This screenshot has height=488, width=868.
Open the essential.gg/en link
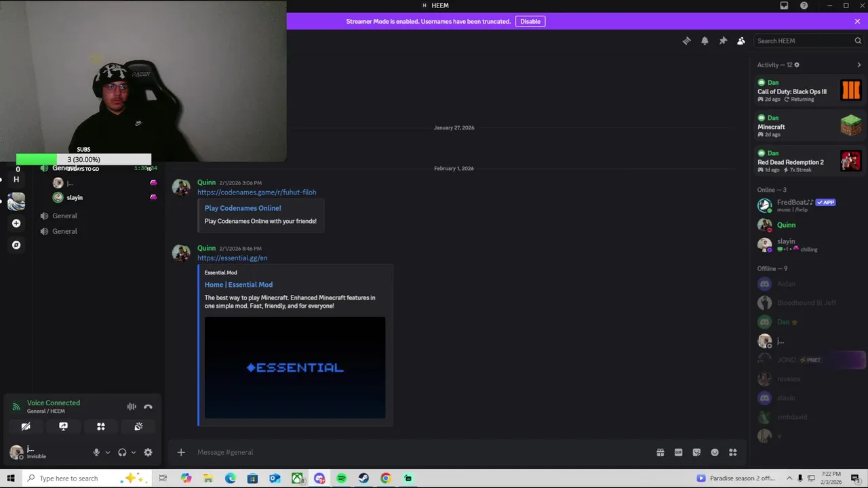tap(232, 258)
